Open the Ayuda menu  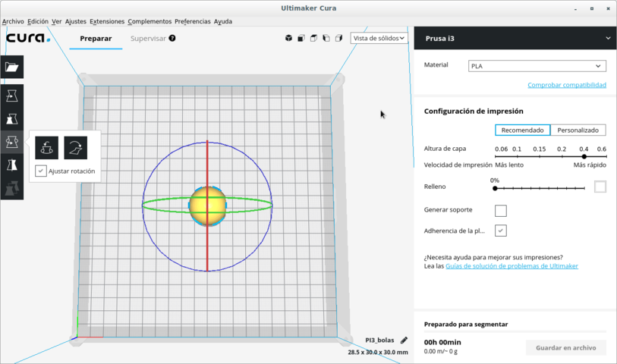coord(222,21)
